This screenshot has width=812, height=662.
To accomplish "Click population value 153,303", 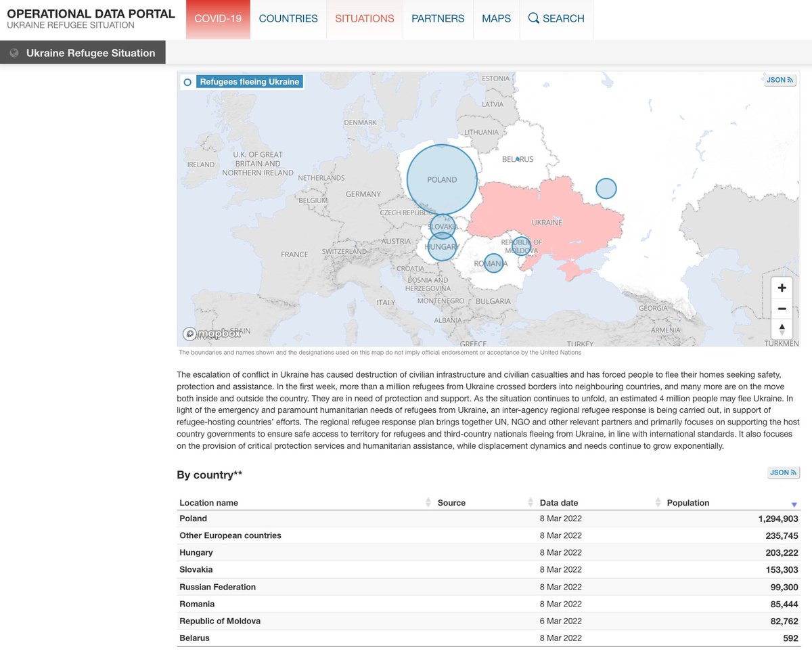I will pyautogui.click(x=782, y=569).
